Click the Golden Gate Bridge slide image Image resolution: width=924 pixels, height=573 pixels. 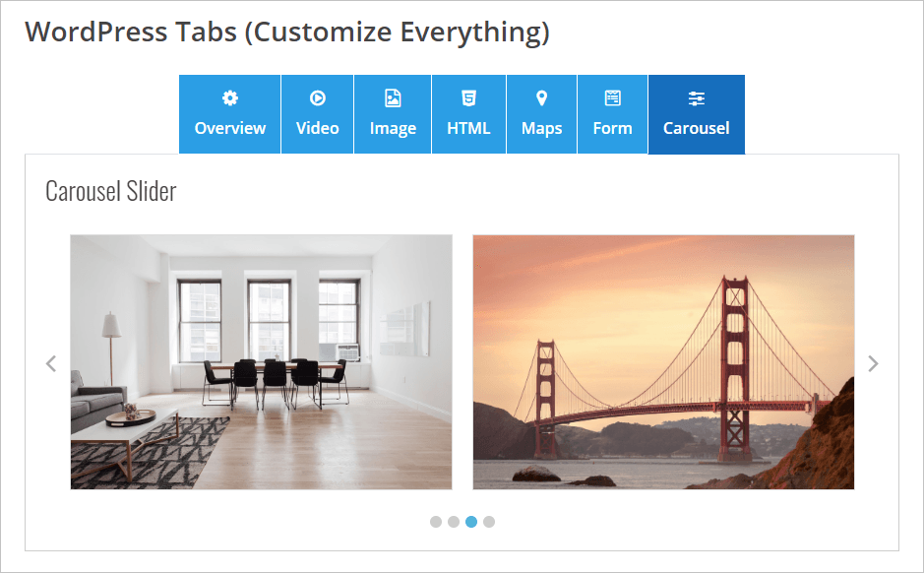click(663, 362)
